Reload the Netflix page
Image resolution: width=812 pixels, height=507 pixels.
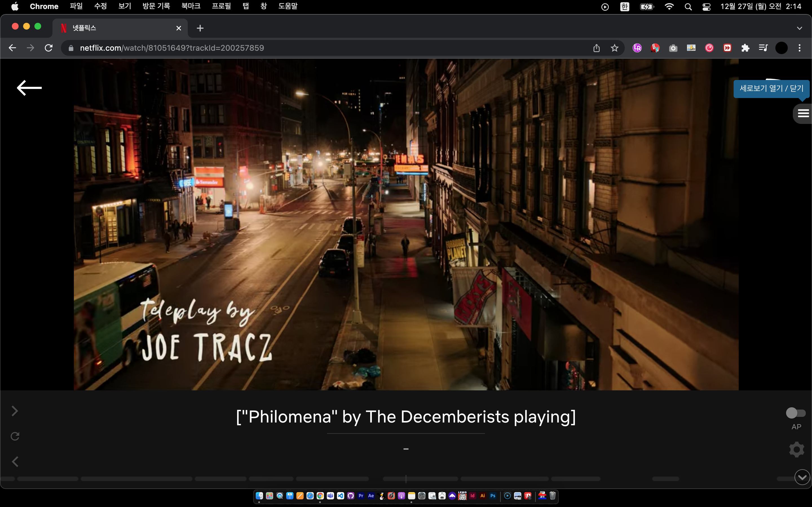(49, 48)
